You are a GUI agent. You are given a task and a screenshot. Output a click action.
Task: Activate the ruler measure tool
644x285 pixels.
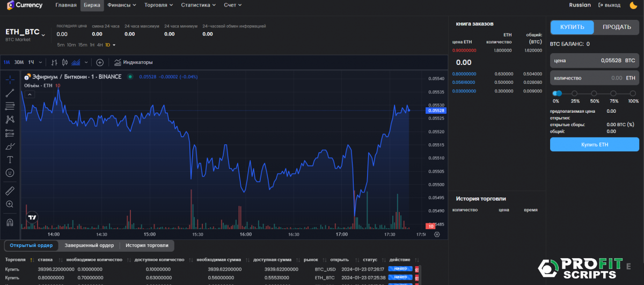10,191
